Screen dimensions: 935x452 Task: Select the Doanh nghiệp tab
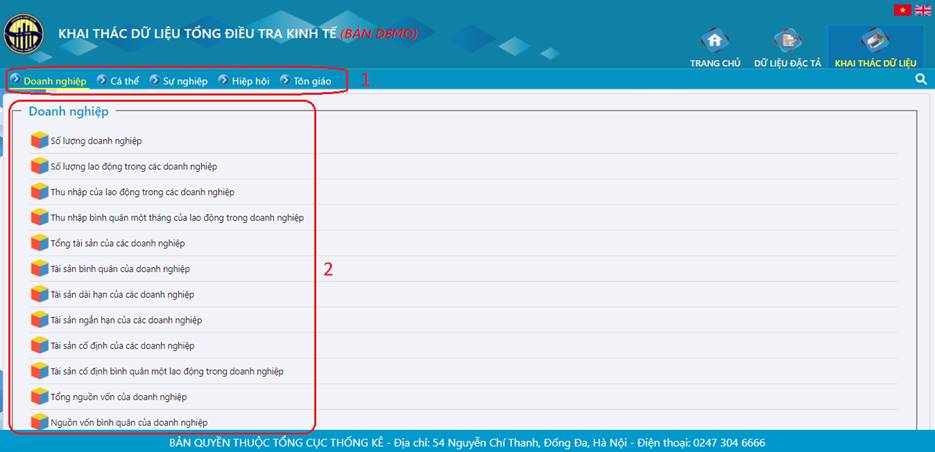click(x=55, y=81)
